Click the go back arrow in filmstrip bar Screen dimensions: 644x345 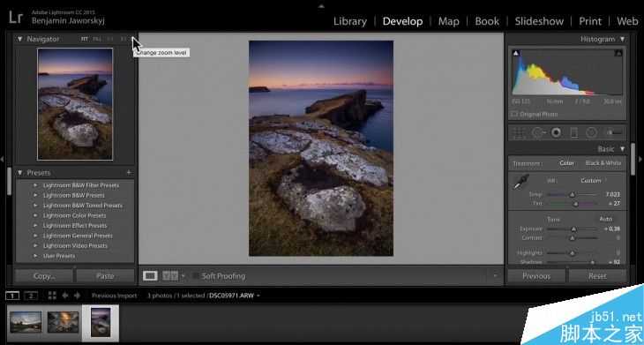point(65,296)
